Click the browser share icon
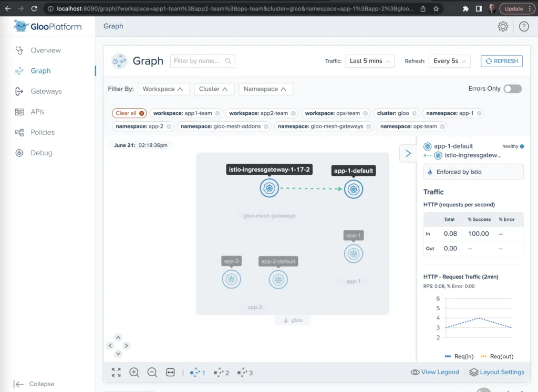This screenshot has width=538, height=392. (423, 8)
